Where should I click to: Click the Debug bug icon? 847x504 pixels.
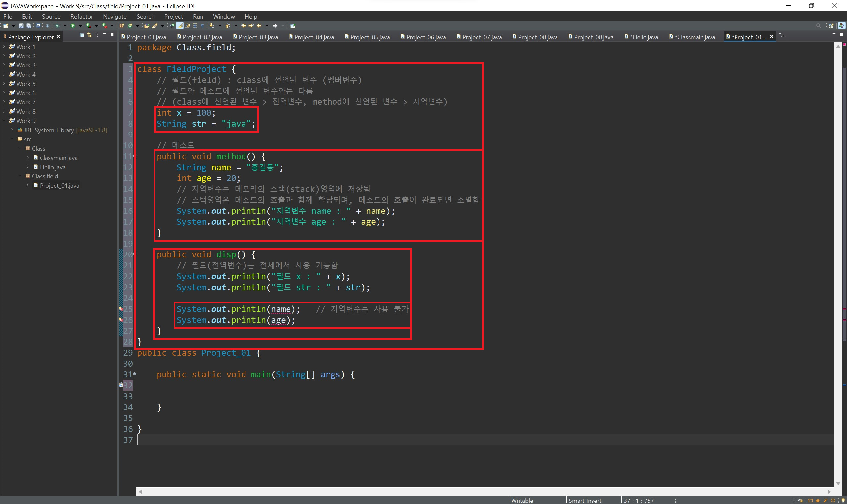tap(57, 26)
